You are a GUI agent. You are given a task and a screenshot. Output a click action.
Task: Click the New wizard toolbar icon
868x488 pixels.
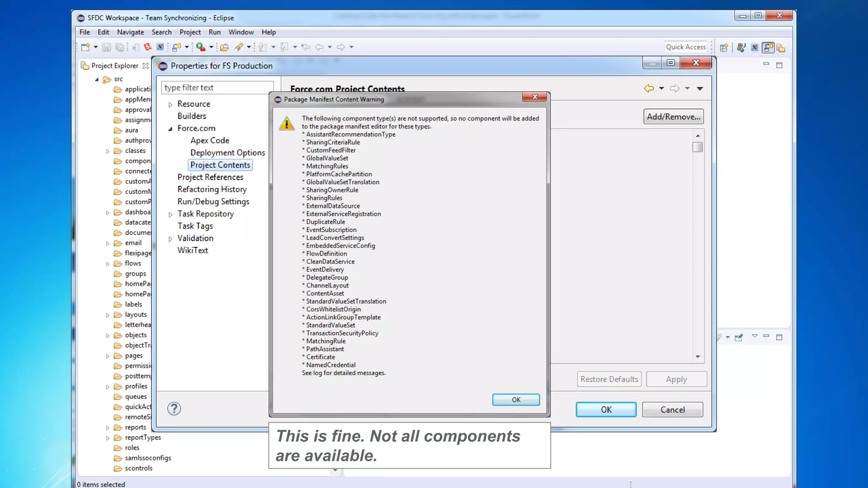pos(85,47)
